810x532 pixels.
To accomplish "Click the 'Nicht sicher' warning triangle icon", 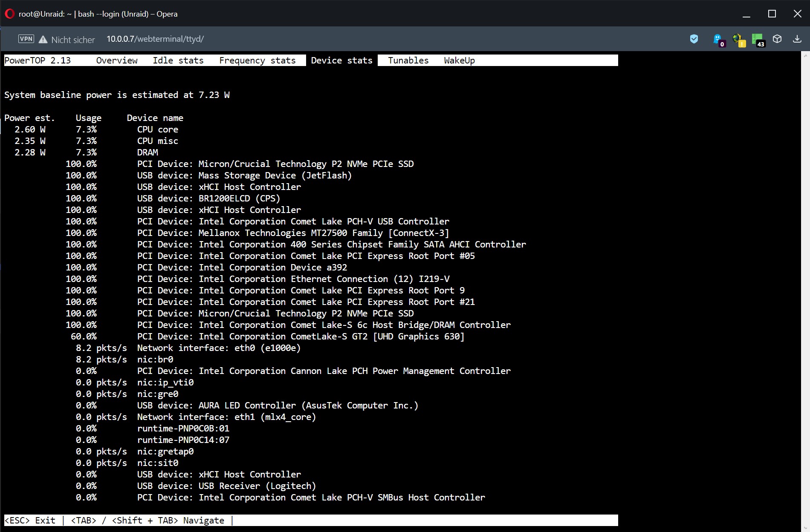I will pos(43,39).
